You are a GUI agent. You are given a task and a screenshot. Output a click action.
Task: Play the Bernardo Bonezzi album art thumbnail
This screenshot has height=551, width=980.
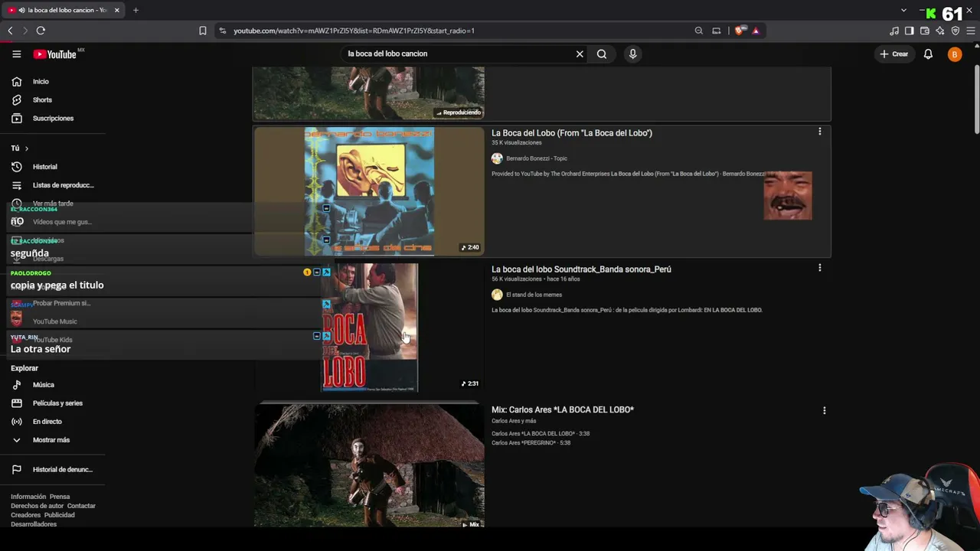(369, 191)
